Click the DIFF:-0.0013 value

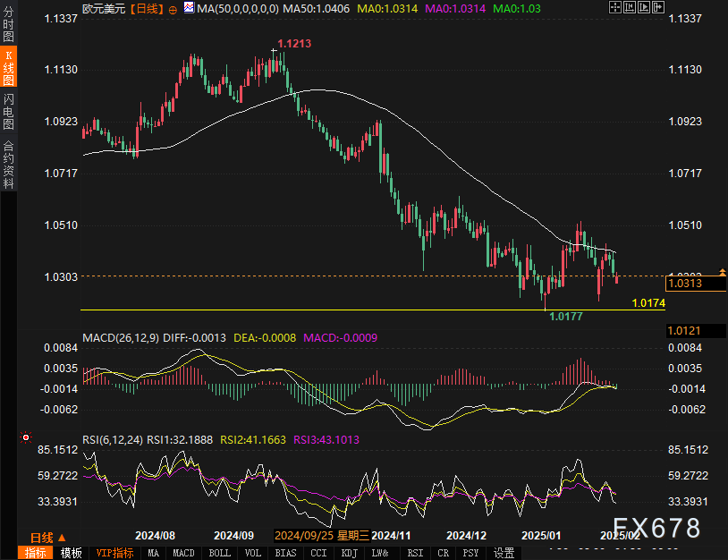(x=195, y=337)
